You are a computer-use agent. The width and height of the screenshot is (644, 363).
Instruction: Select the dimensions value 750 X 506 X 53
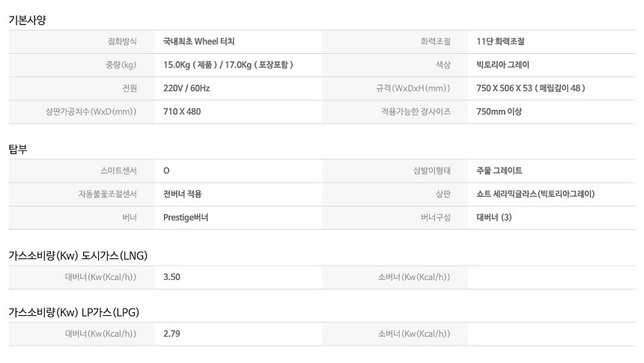coord(505,88)
